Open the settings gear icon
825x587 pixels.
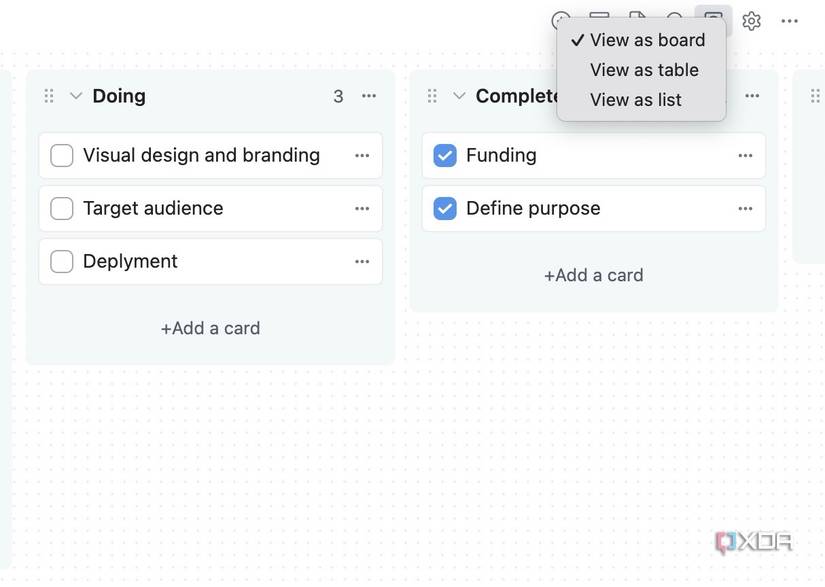(751, 19)
